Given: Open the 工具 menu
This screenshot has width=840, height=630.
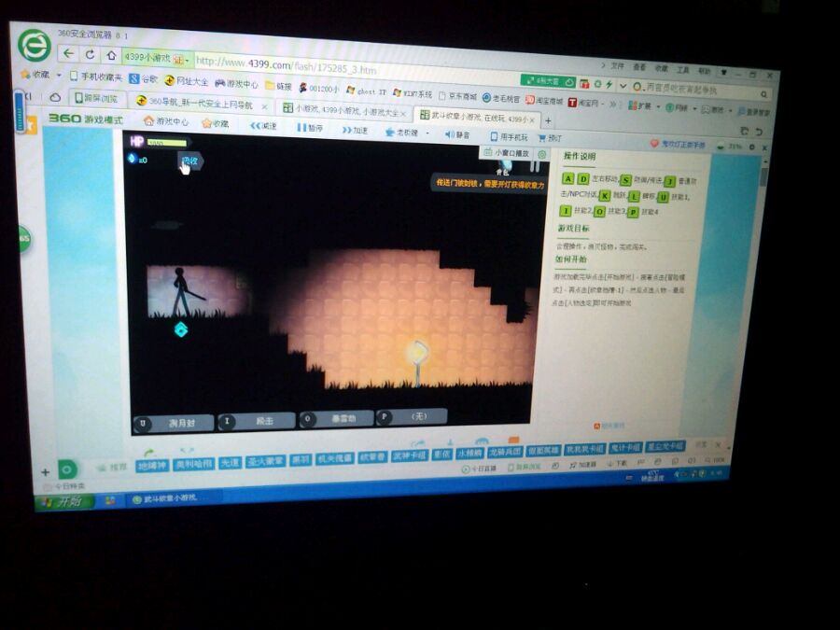Looking at the screenshot, I should (682, 70).
